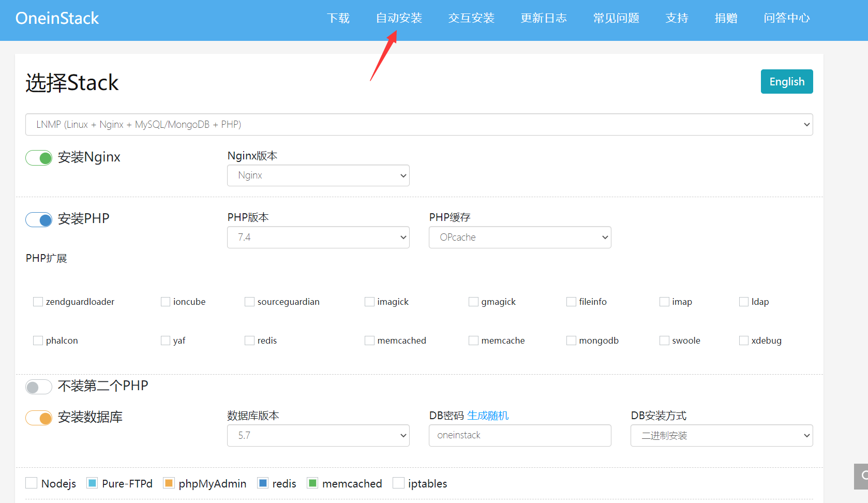Check the ioncube extension
The height and width of the screenshot is (503, 868).
(x=166, y=302)
